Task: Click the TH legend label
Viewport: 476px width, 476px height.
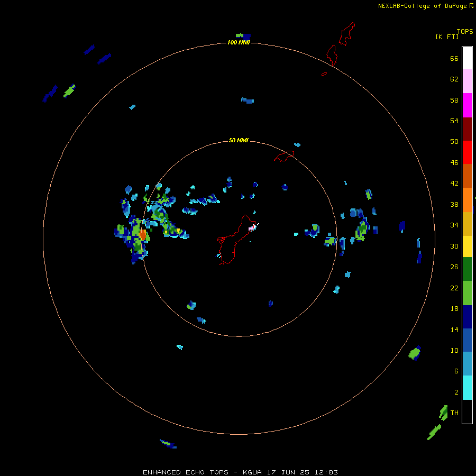Action: (454, 413)
